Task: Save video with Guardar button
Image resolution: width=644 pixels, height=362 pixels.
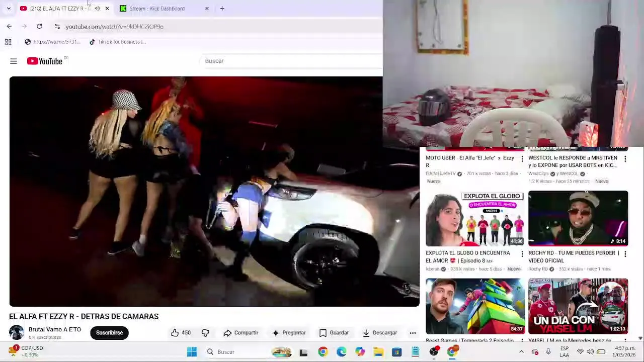Action: pyautogui.click(x=334, y=333)
